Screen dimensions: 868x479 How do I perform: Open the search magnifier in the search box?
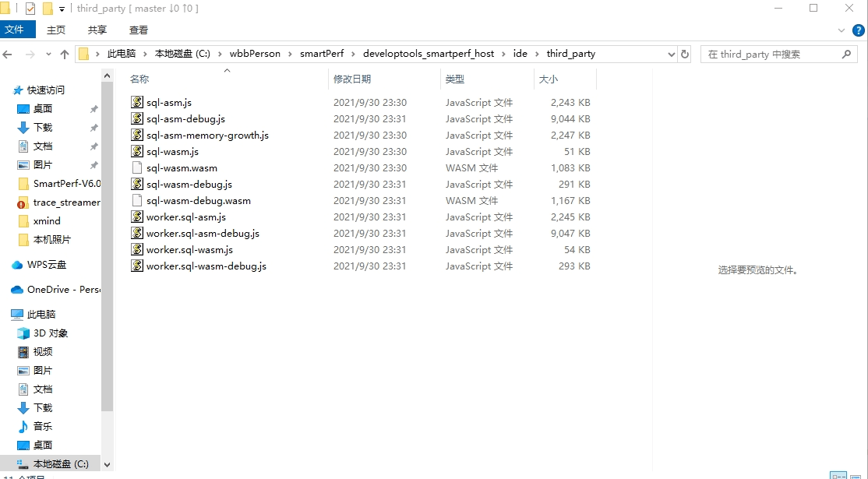847,54
